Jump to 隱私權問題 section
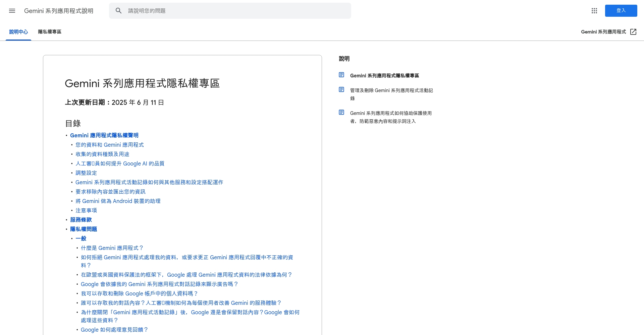The image size is (644, 335). [x=84, y=229]
